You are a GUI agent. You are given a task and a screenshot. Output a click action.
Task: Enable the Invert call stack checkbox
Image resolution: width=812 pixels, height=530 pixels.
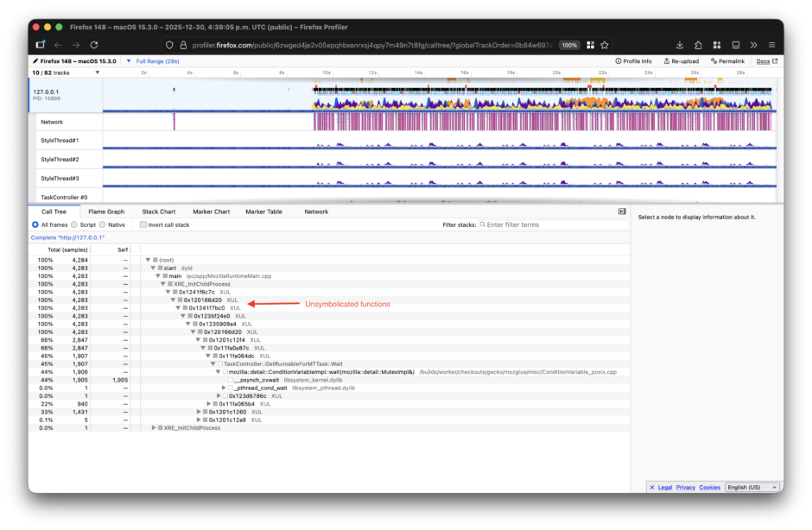[x=143, y=224]
